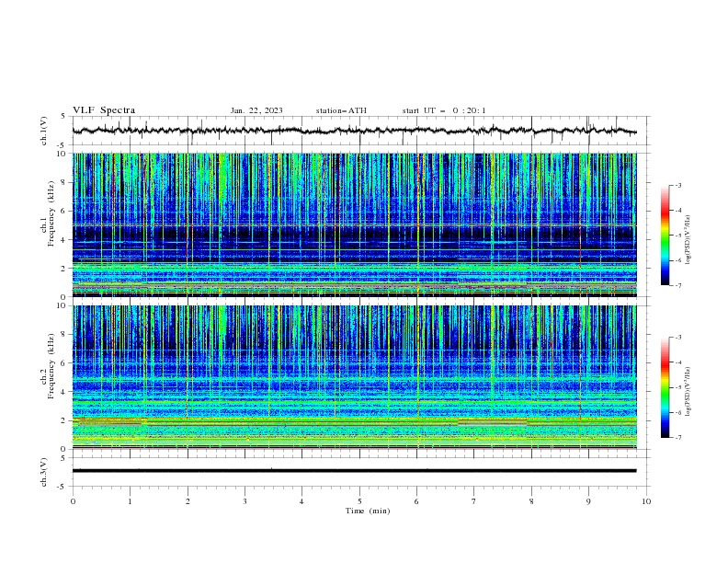The image size is (728, 563).
Task: Click the "Time (min)" axis label
Action: pyautogui.click(x=368, y=511)
